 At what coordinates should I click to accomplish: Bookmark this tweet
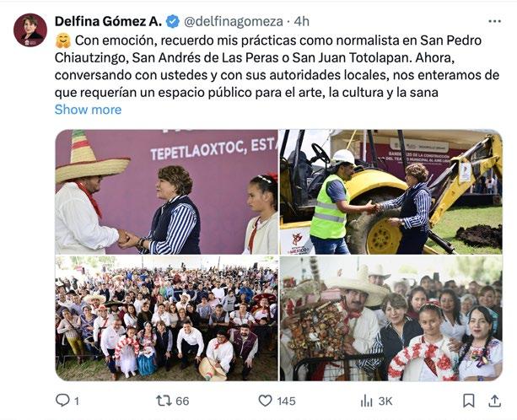pos(469,401)
